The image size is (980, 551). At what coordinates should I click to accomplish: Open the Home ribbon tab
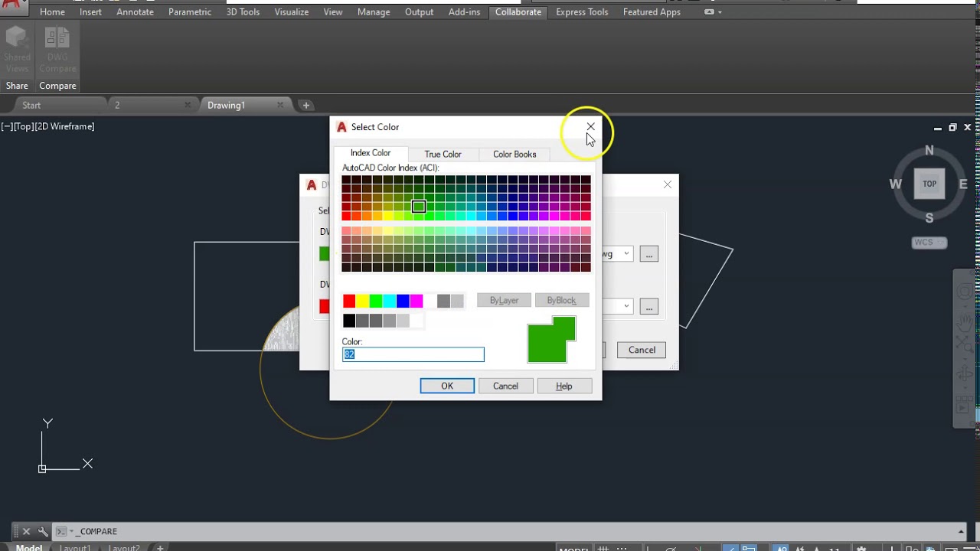52,12
